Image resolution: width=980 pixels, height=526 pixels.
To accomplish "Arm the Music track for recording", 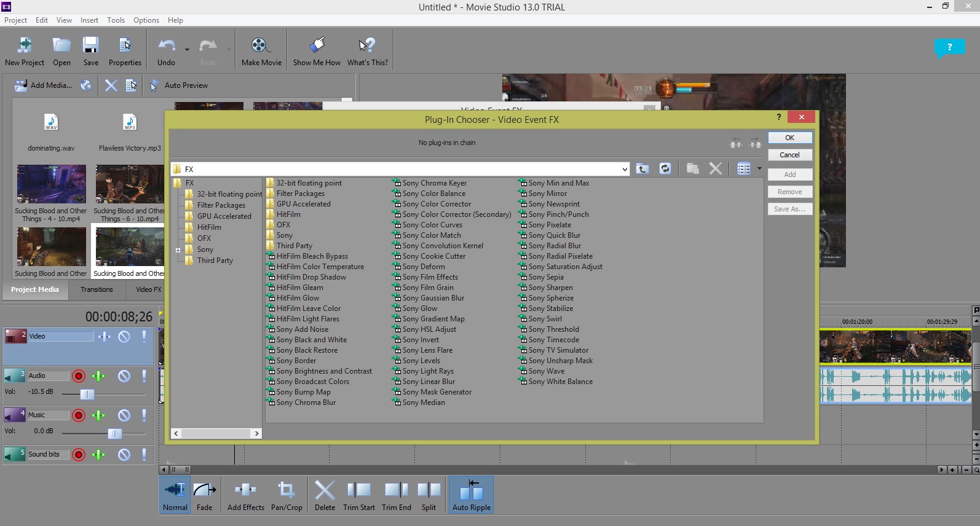I will tap(79, 415).
